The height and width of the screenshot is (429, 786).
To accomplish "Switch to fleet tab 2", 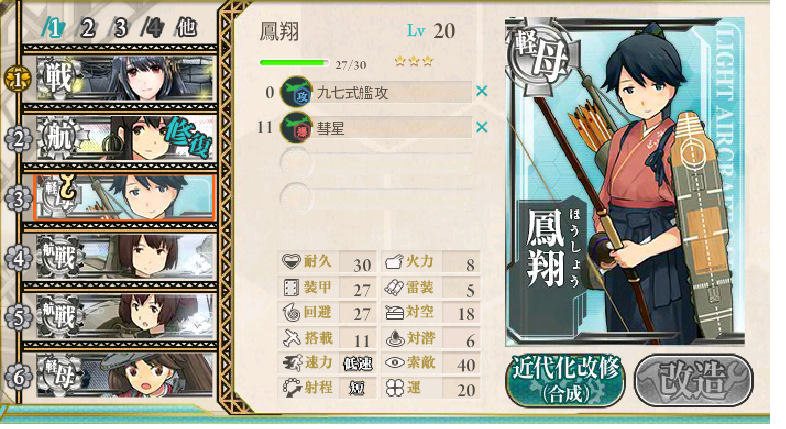I will click(87, 28).
